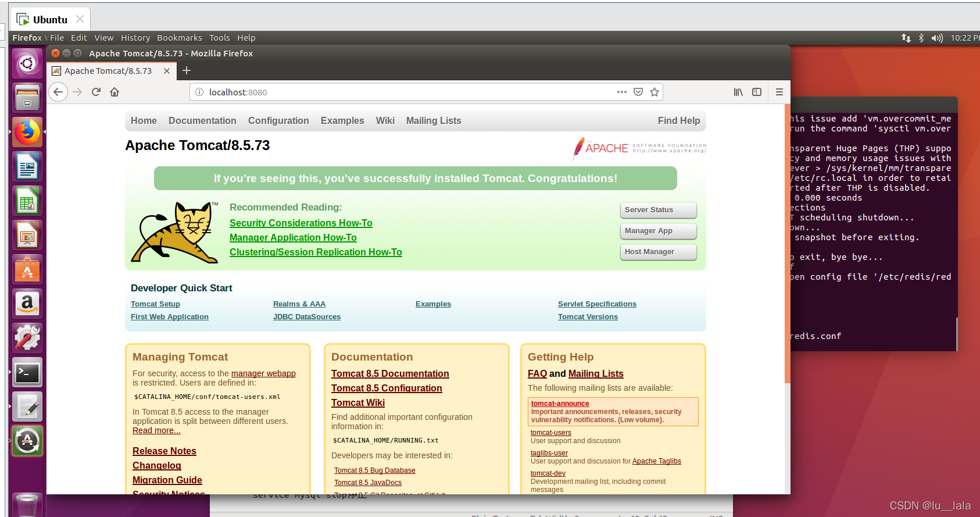This screenshot has height=517, width=980.
Task: Open page actions three-dot menu
Action: (621, 92)
